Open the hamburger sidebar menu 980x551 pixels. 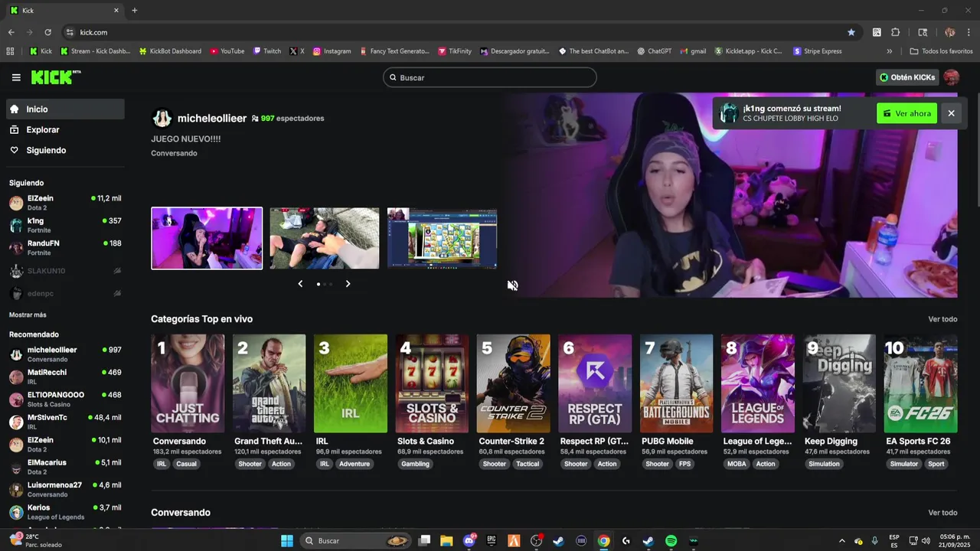point(16,77)
